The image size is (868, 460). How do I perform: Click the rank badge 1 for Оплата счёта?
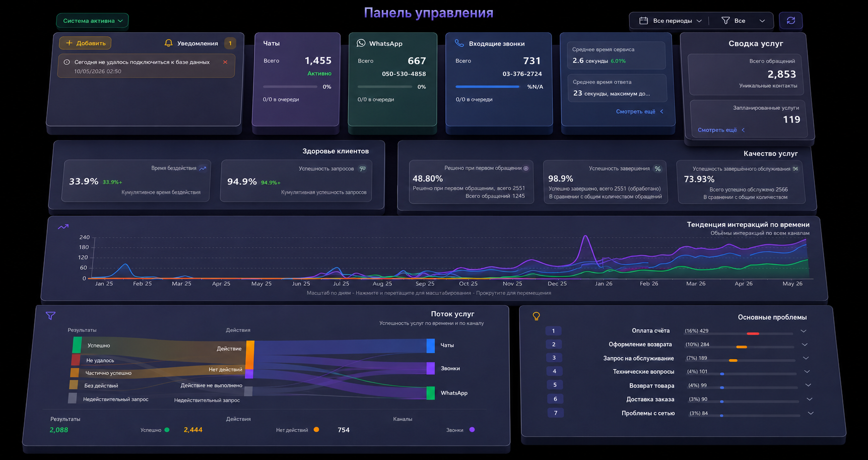tap(553, 331)
